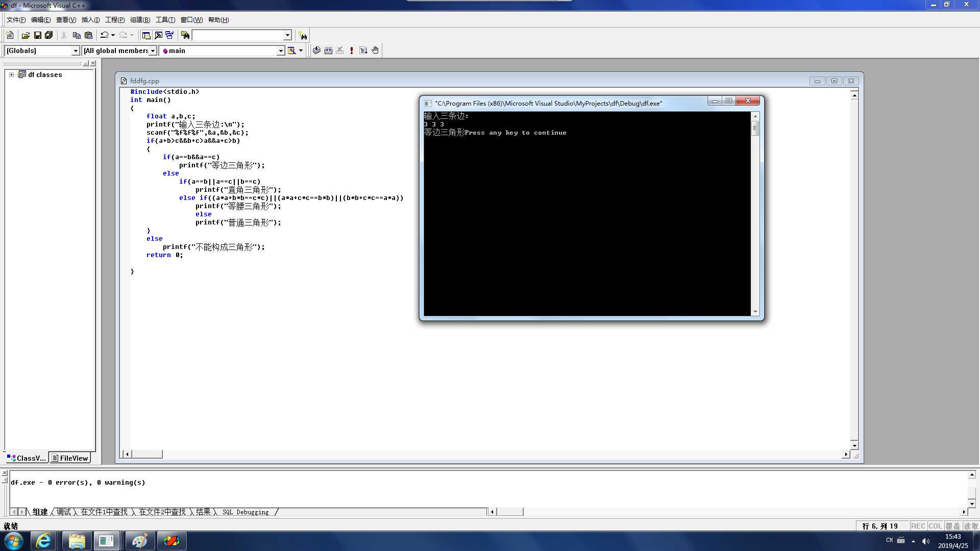
Task: Click the Go debug icon
Action: 363,51
